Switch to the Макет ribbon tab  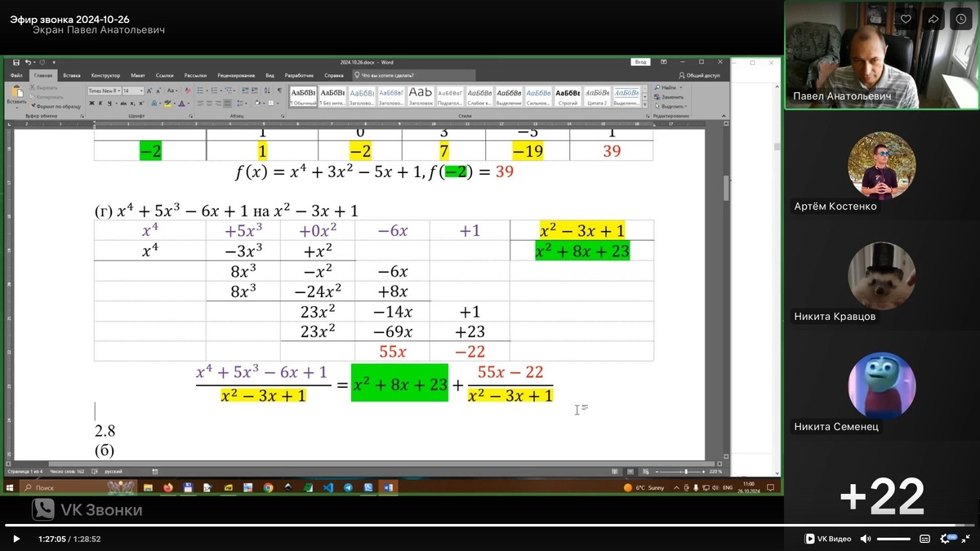coord(138,75)
